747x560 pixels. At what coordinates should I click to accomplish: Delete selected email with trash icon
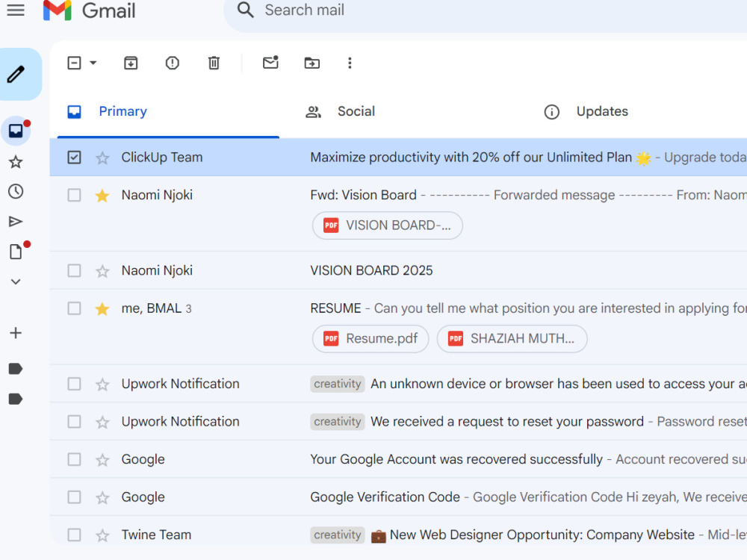point(214,63)
